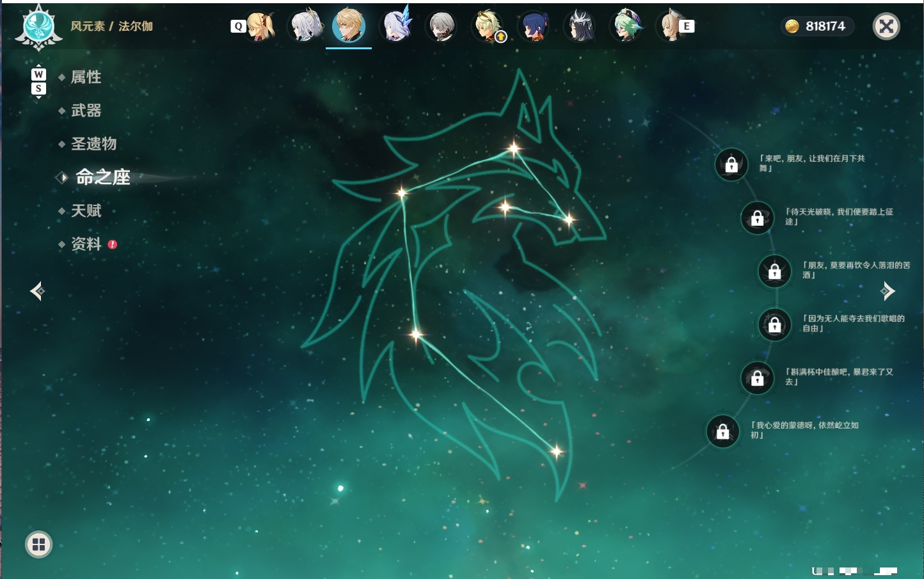Click the constellation star at the wolf's tail tip
924x579 pixels.
pos(557,452)
